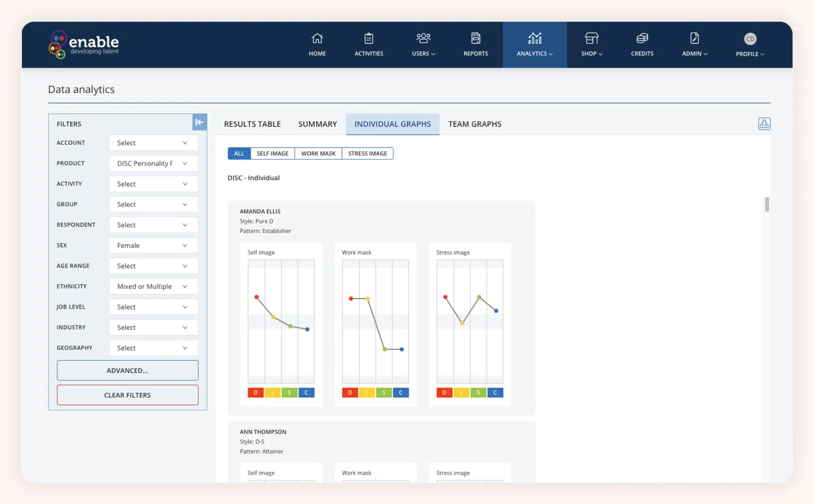Click blue C swatch under Work mask
The image size is (814, 504).
click(x=401, y=393)
